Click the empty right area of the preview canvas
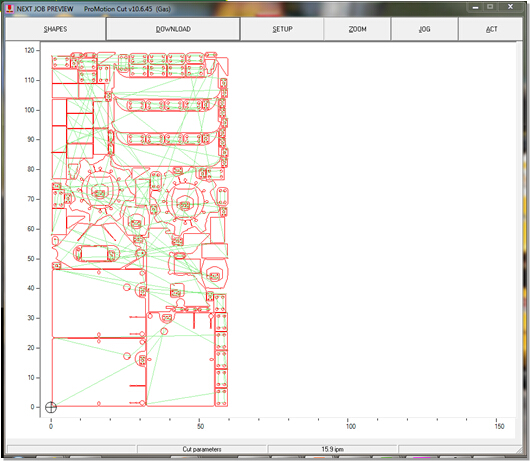This screenshot has height=461, width=530. tap(372, 230)
